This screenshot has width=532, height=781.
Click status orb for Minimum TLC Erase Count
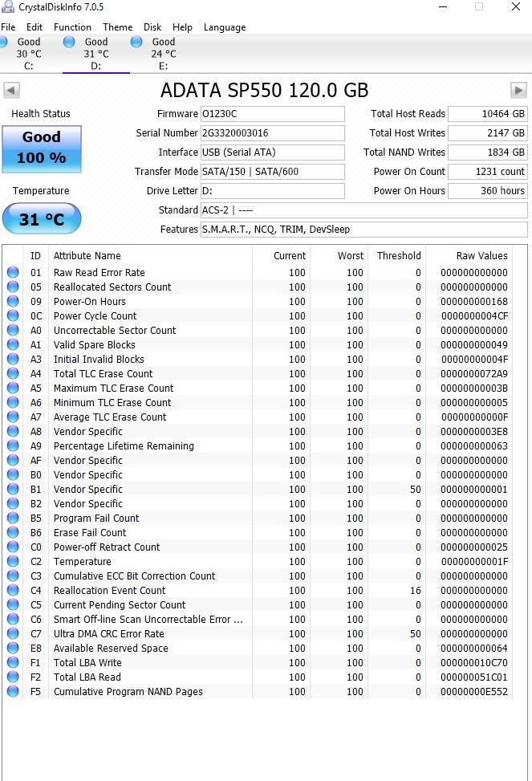[13, 402]
